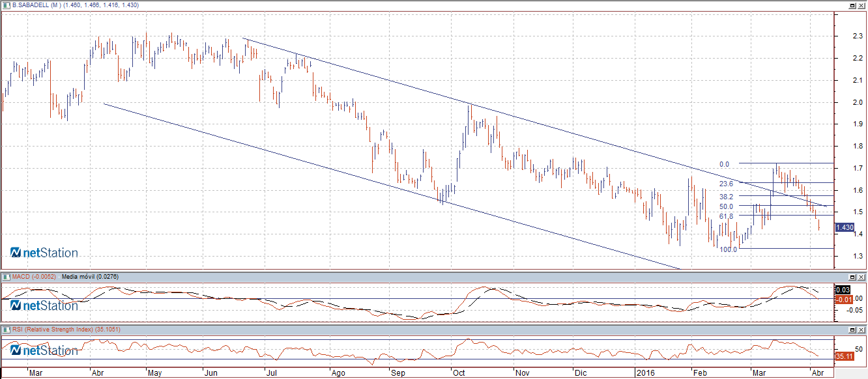Click the 0.03 MACD signal value tag

(x=844, y=289)
